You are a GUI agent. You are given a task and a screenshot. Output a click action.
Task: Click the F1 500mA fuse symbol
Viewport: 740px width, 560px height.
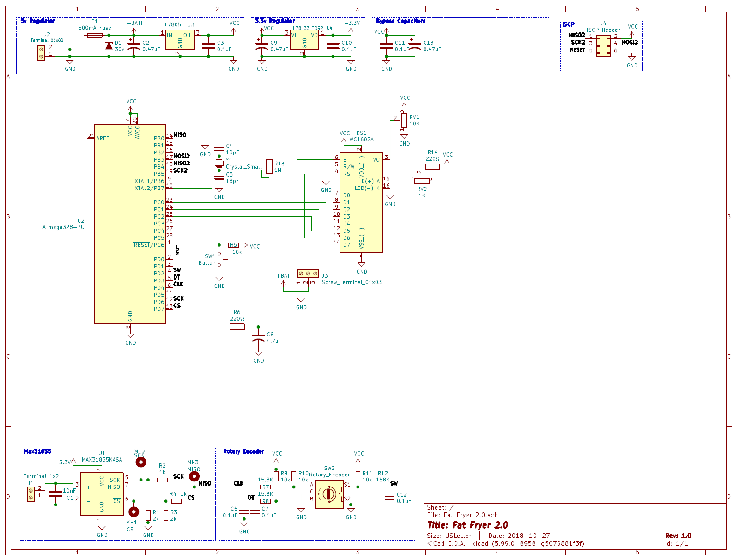coord(95,35)
